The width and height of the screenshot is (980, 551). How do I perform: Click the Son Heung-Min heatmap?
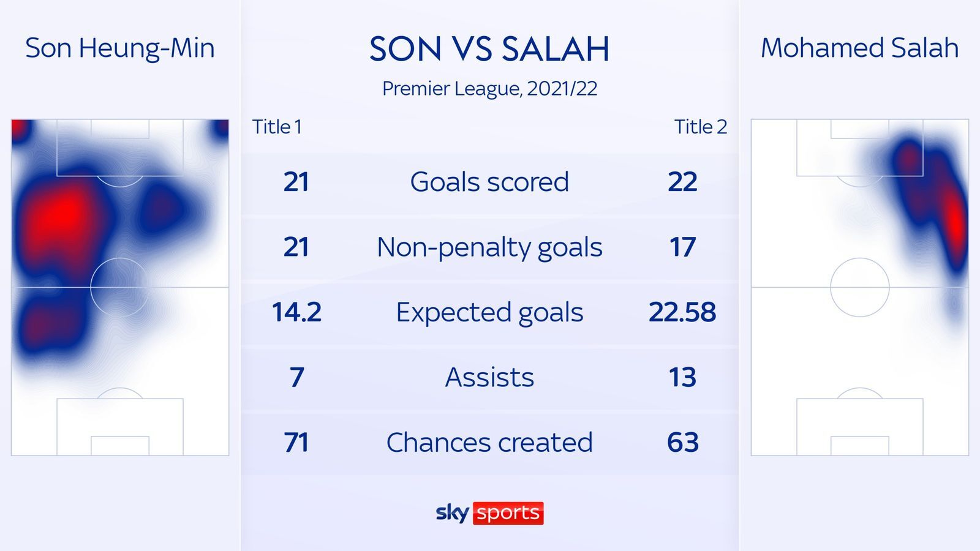click(x=120, y=287)
